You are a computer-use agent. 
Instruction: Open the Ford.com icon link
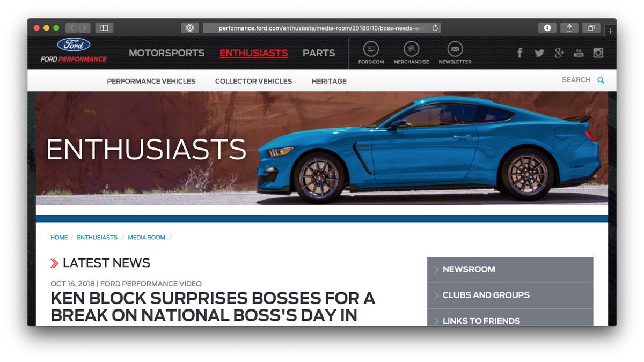pos(371,50)
